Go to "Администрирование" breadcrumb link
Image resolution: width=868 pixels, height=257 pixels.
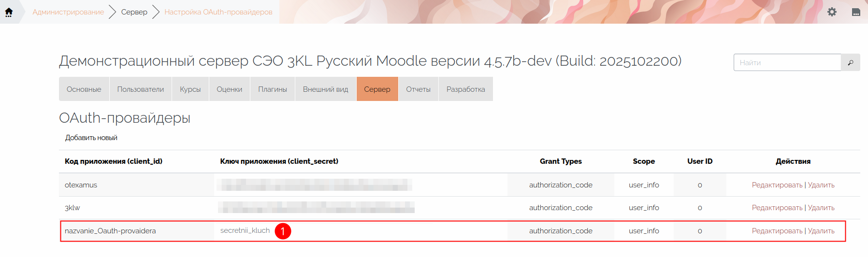[68, 12]
